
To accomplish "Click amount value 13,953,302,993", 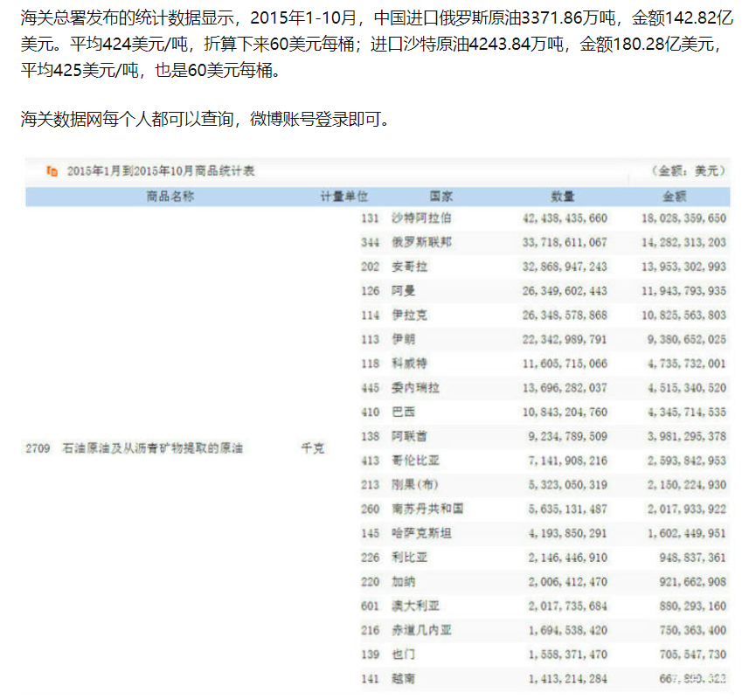I will [x=683, y=267].
